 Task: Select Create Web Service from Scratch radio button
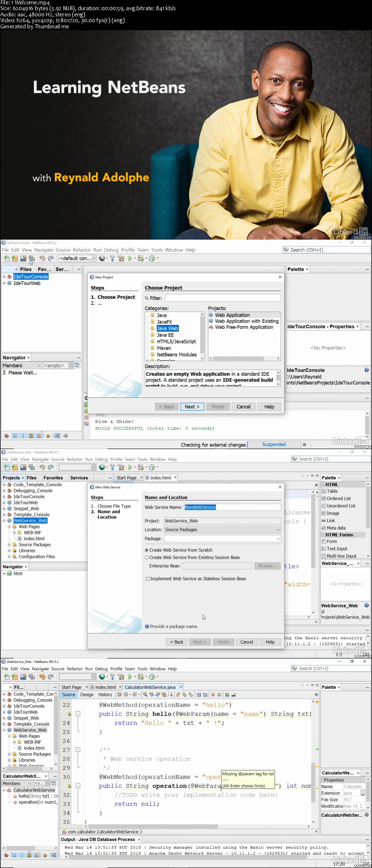point(147,550)
